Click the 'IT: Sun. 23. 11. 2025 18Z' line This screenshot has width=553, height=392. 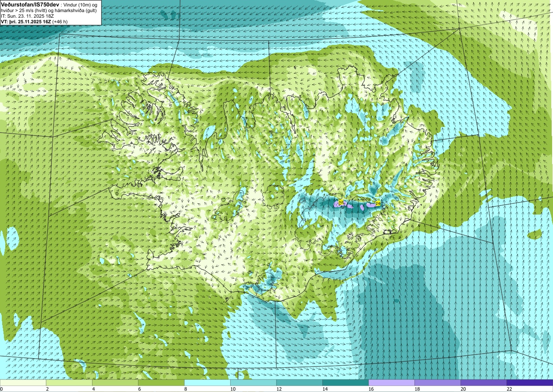(27, 16)
